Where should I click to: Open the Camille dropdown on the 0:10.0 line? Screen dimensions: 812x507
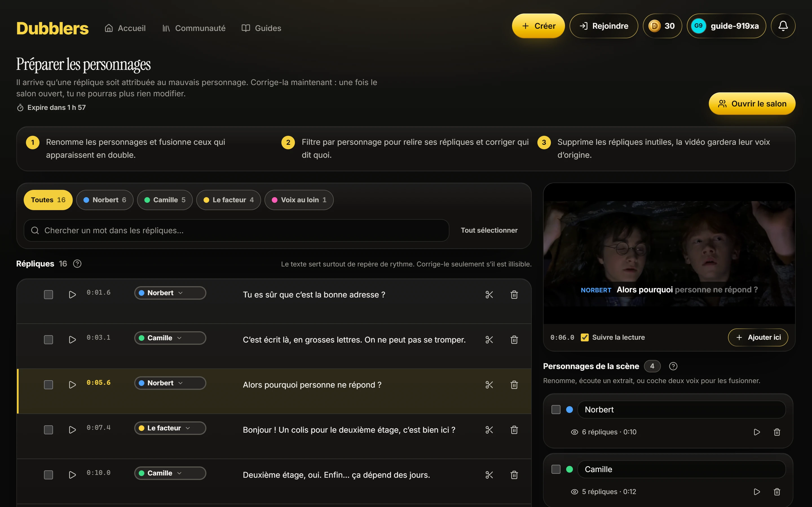point(170,473)
